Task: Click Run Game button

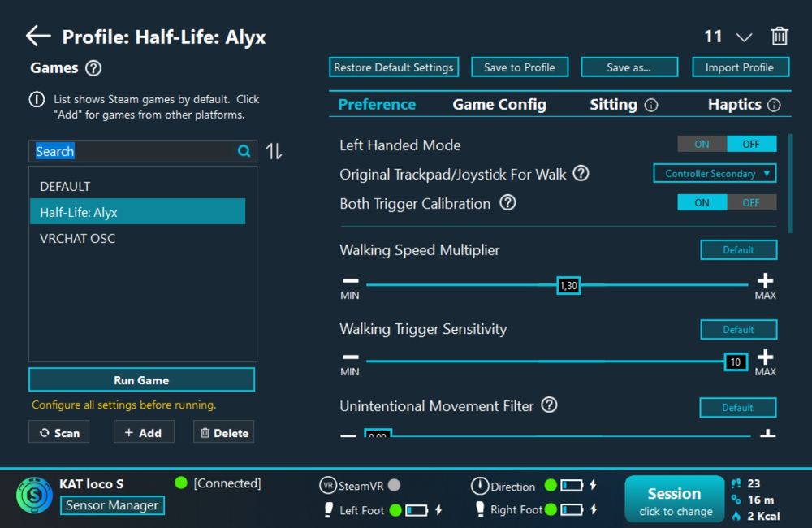Action: (x=141, y=380)
